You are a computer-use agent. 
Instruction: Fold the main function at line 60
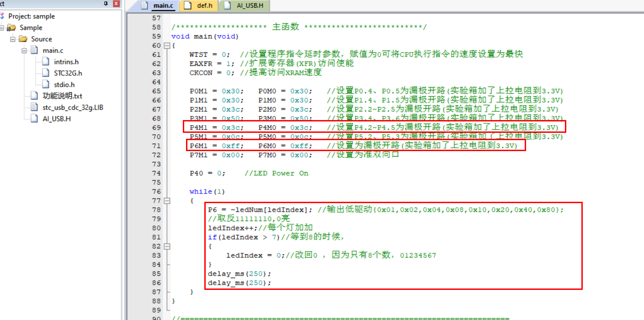166,46
